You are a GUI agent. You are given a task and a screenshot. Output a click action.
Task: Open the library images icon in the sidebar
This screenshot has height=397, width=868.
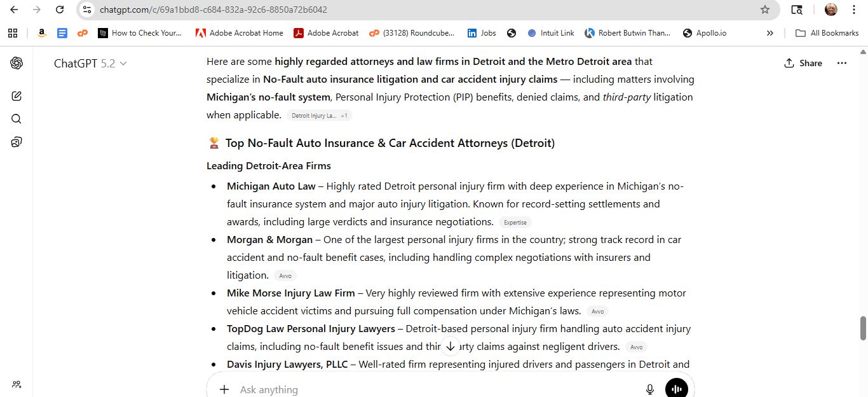click(x=17, y=142)
